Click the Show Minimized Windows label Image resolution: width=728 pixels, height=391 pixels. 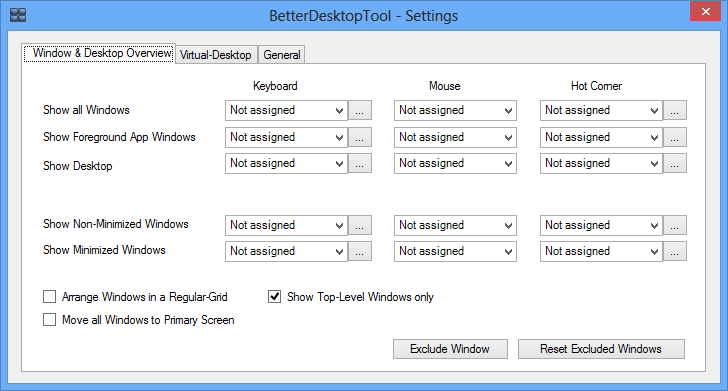click(x=104, y=250)
